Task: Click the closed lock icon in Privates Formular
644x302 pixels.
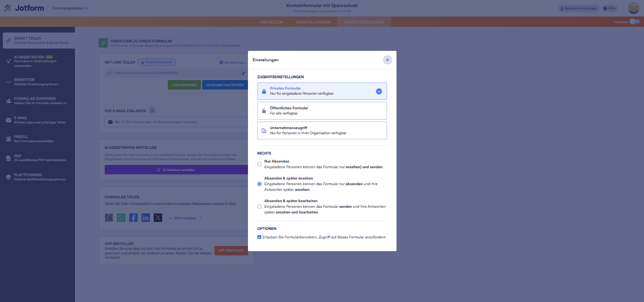Action: pyautogui.click(x=264, y=91)
